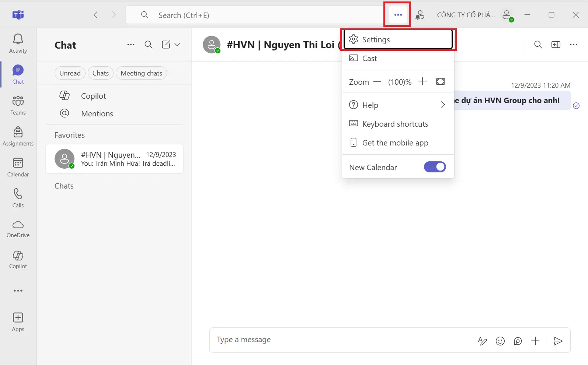
Task: Open the Assignments app
Action: (x=18, y=136)
